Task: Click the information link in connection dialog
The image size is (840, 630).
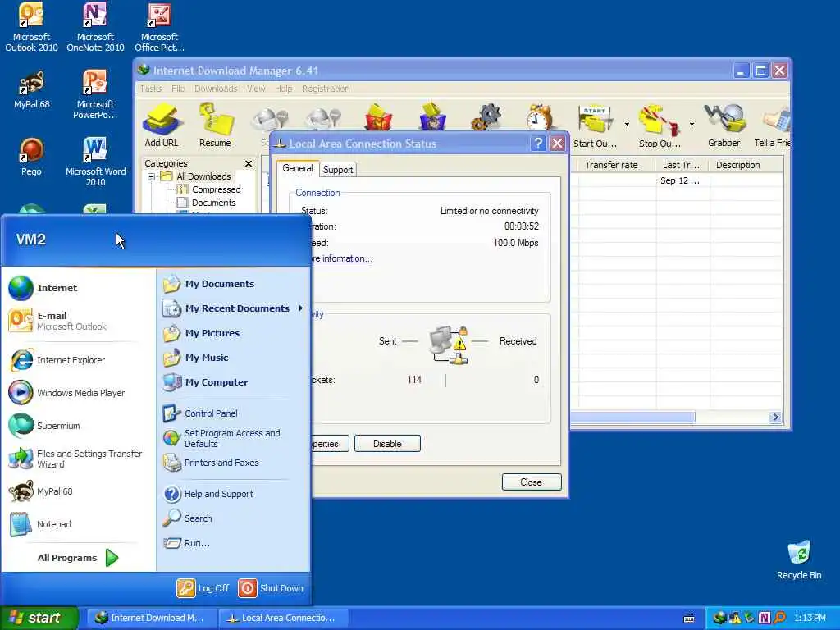Action: 342,258
